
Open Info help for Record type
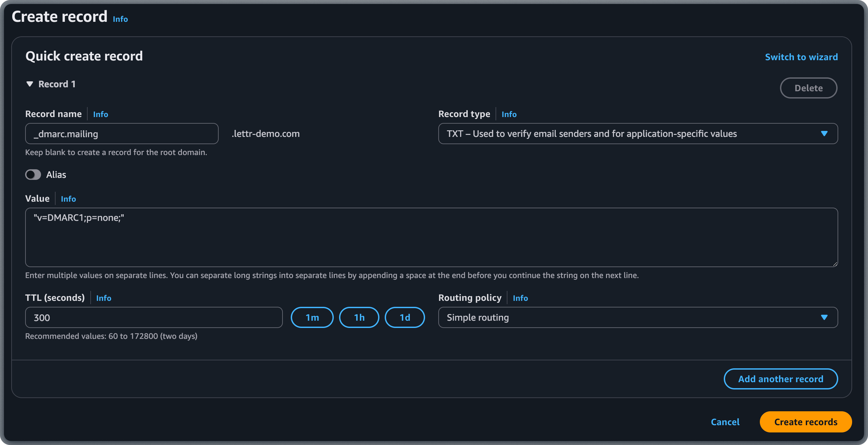point(509,114)
